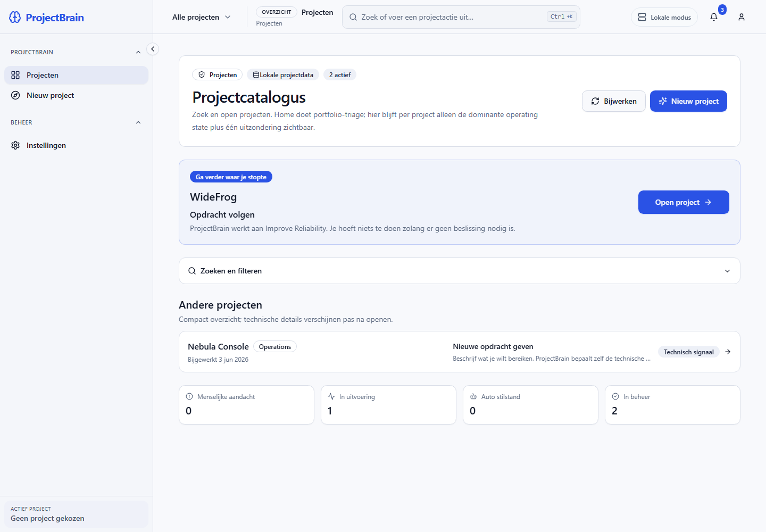
Task: Click the Bijgewerkt 3 jun 2026 text
Action: (218, 360)
